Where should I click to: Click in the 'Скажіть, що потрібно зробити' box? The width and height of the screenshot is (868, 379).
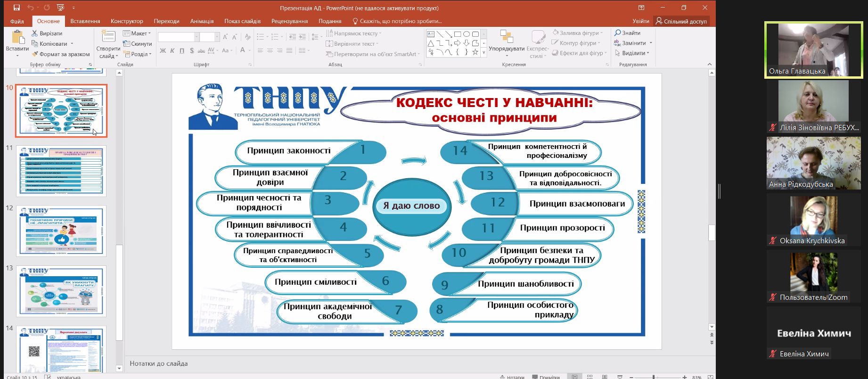(x=397, y=21)
